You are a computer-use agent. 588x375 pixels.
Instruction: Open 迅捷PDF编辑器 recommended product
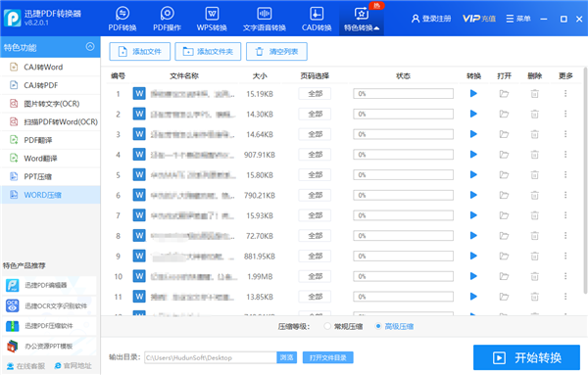click(49, 286)
